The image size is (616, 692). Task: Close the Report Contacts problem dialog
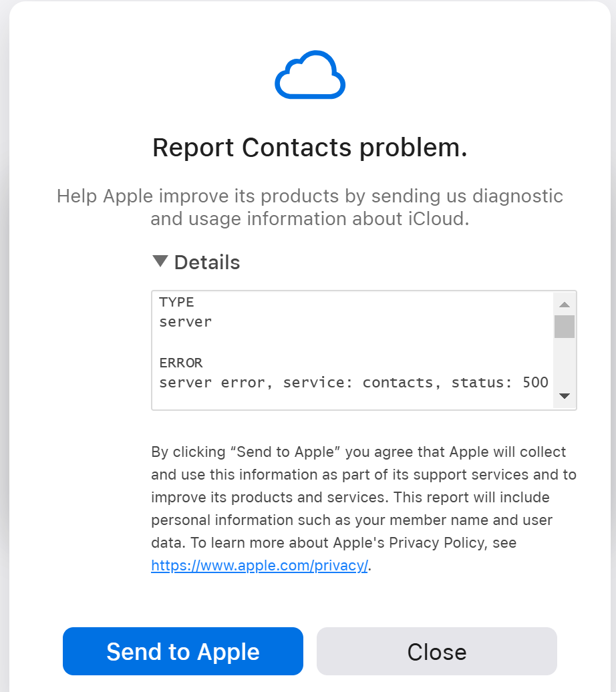click(437, 651)
